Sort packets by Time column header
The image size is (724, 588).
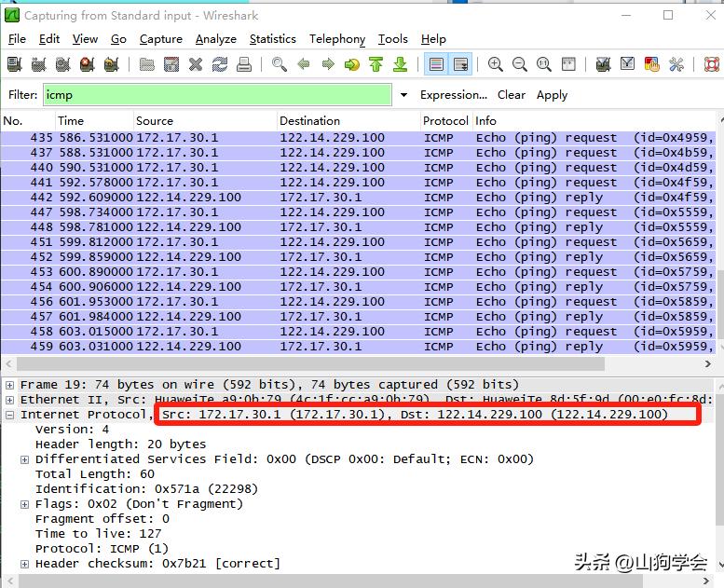[x=95, y=121]
